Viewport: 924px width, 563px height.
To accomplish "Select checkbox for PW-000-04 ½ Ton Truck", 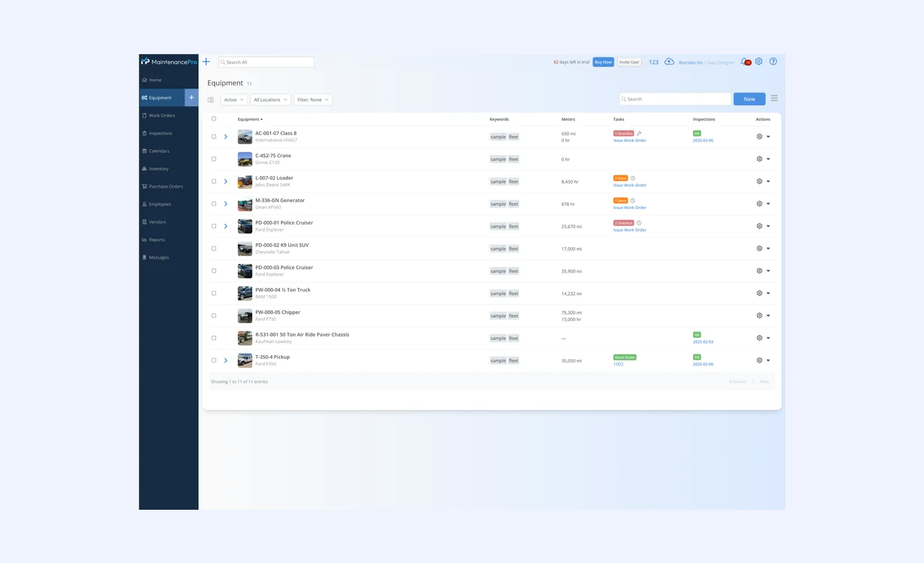I will pyautogui.click(x=214, y=293).
